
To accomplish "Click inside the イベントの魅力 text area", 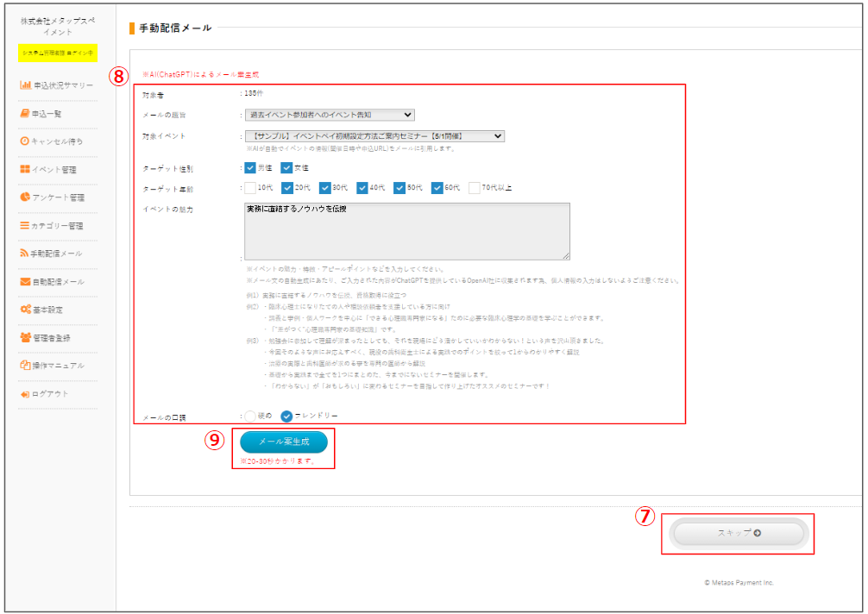I will [406, 231].
